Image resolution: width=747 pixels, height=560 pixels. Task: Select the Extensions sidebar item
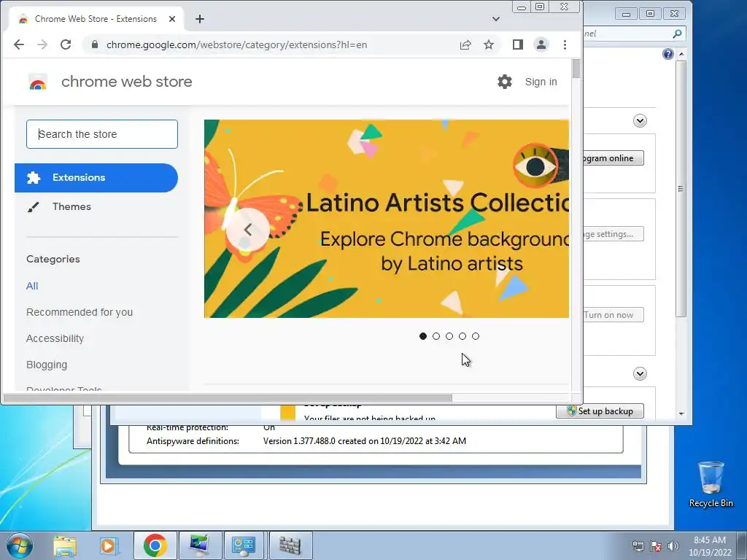[96, 178]
